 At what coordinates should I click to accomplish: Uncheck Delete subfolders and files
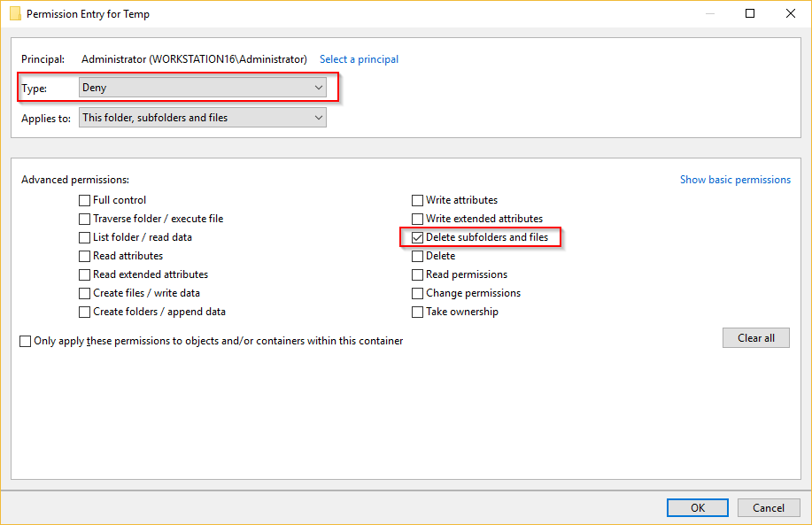[417, 237]
